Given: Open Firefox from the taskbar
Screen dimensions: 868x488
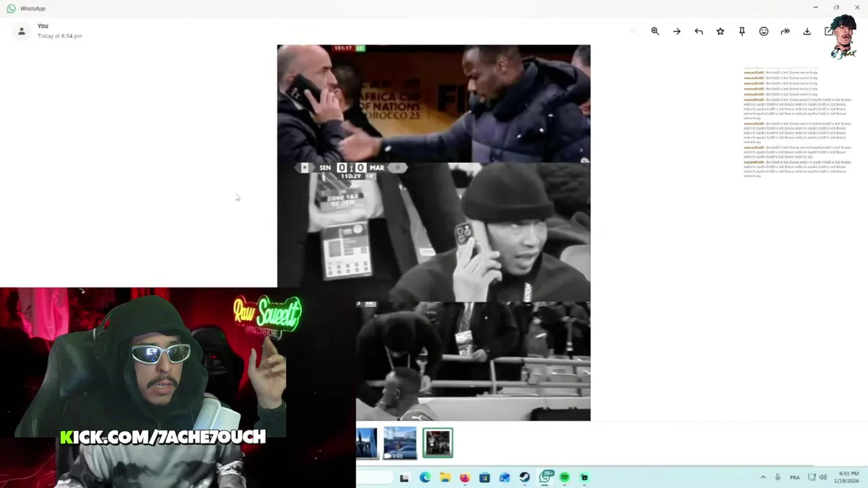Looking at the screenshot, I should tap(465, 478).
